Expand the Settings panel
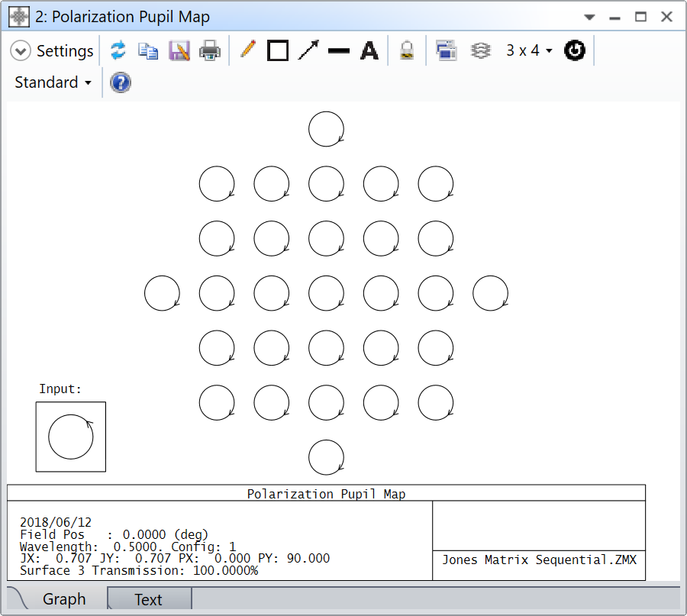The width and height of the screenshot is (687, 616). [21, 50]
